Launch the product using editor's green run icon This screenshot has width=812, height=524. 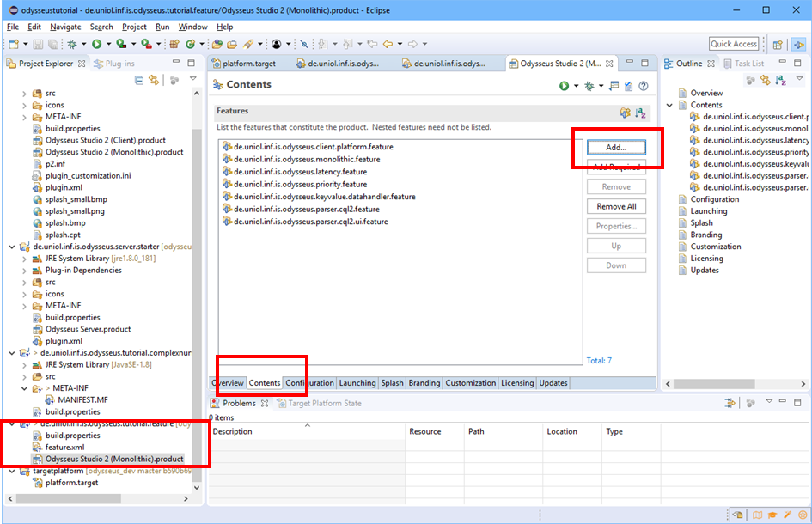564,85
